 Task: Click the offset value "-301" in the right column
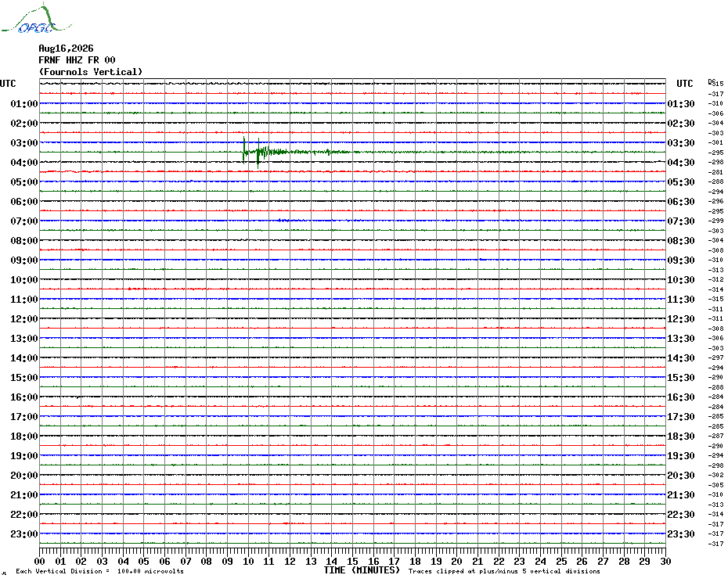click(715, 142)
